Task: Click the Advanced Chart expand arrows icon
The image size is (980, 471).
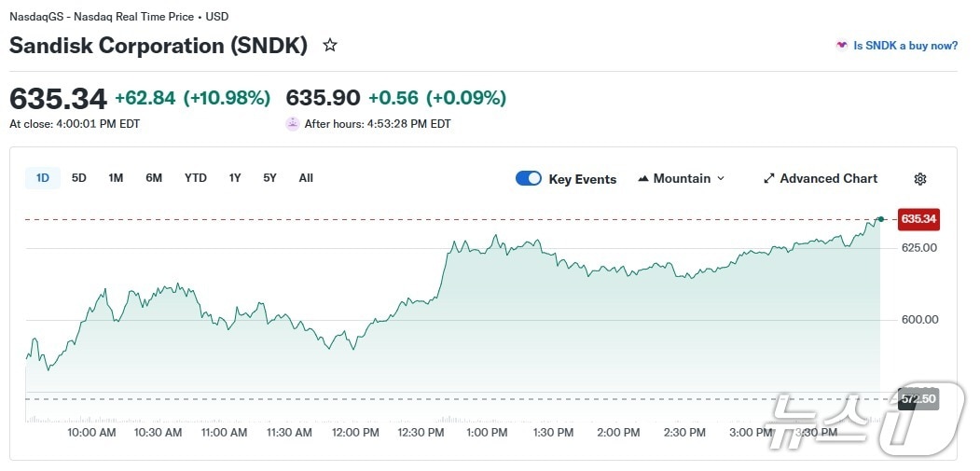Action: coord(769,179)
